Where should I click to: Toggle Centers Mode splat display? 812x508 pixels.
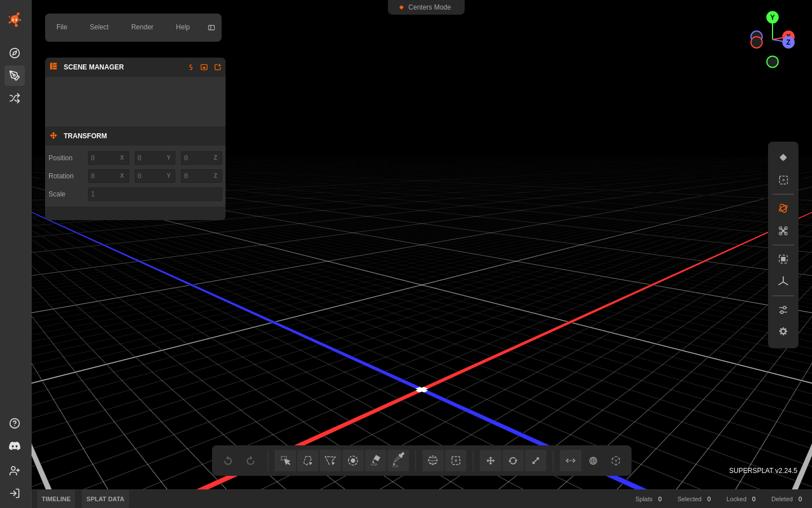click(783, 157)
